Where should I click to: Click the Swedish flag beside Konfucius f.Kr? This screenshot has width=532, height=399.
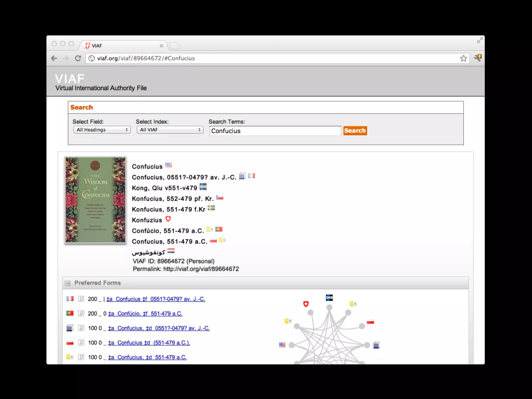click(x=211, y=208)
